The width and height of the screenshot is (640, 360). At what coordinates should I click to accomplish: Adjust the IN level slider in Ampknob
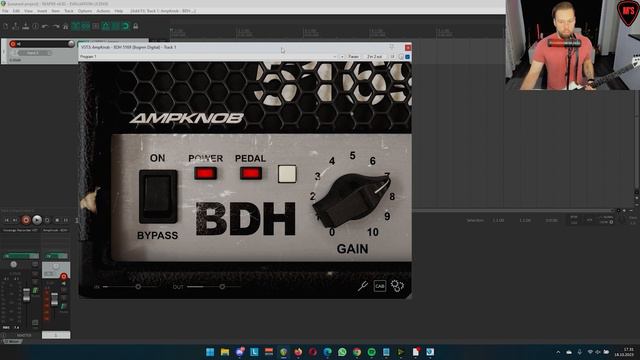coord(138,287)
